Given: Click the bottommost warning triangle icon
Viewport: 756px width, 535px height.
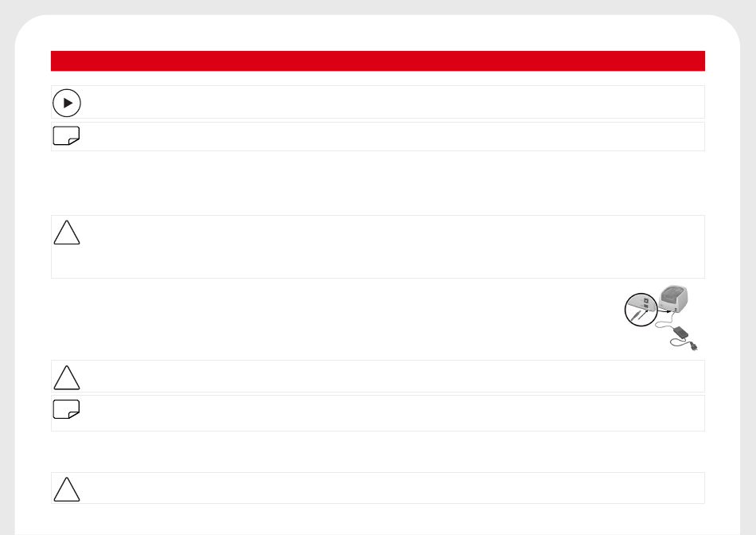Looking at the screenshot, I should (x=67, y=489).
